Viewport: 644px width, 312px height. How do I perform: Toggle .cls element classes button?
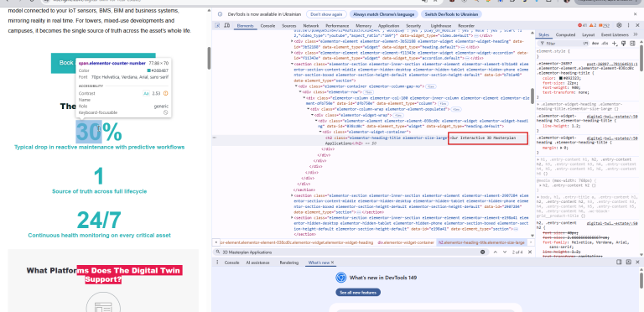tap(605, 43)
